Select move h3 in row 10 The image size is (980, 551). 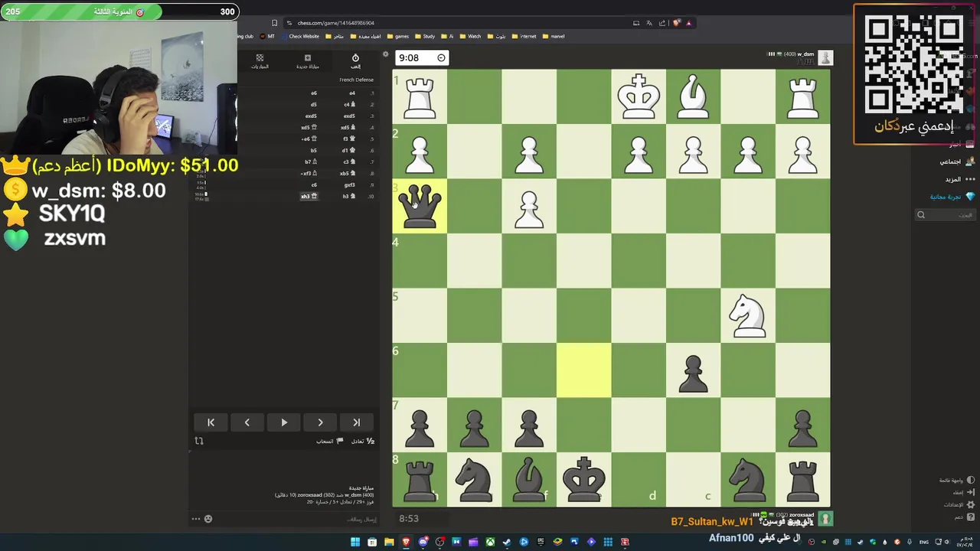pyautogui.click(x=349, y=196)
